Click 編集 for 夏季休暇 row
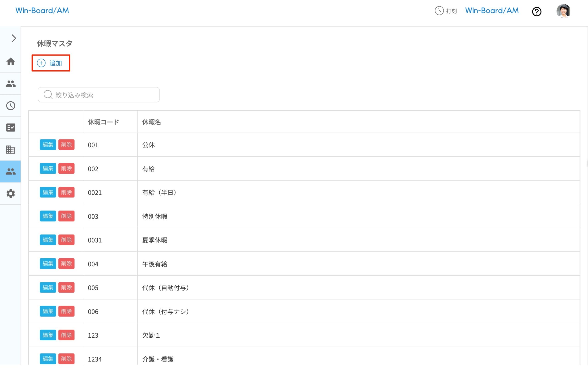The image size is (588, 373). tap(48, 240)
